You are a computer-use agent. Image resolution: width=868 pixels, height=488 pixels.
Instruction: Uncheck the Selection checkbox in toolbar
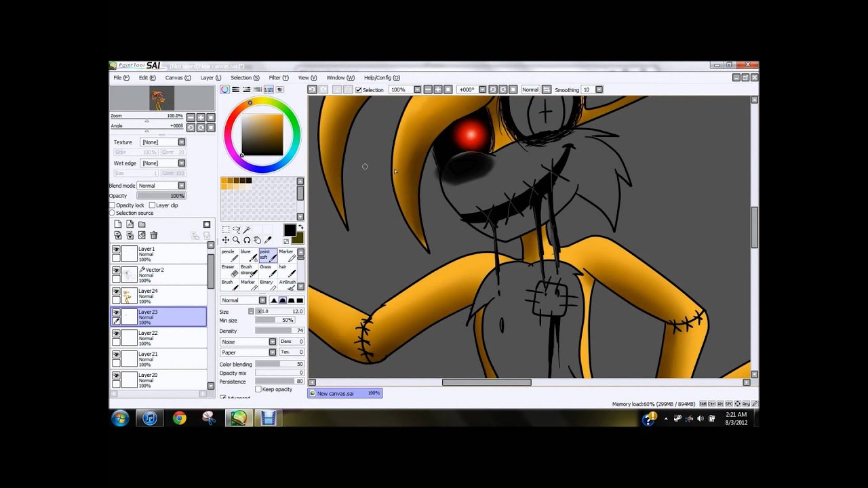point(359,89)
